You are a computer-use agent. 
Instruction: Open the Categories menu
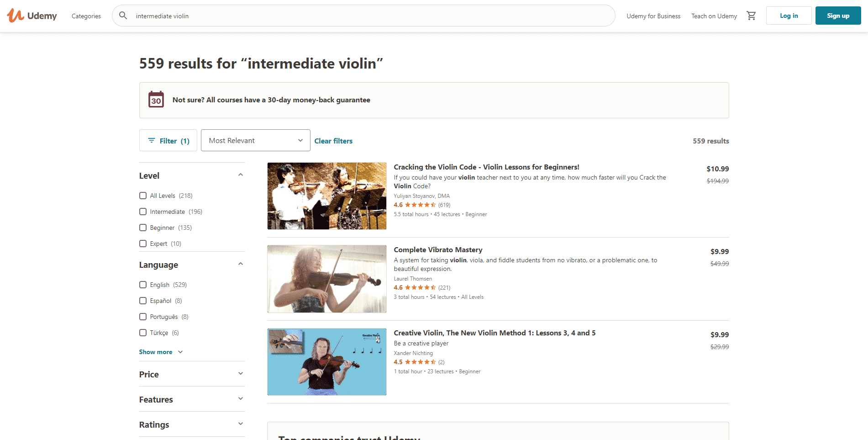tap(86, 16)
